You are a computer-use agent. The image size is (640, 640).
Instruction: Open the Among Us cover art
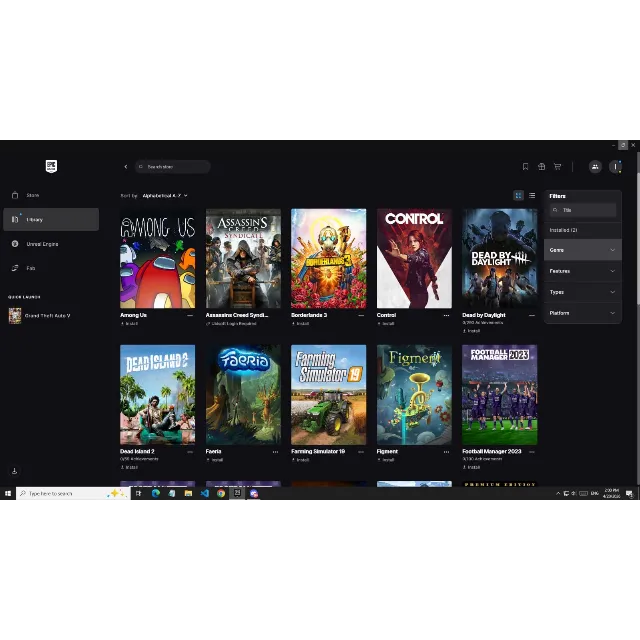pyautogui.click(x=158, y=258)
